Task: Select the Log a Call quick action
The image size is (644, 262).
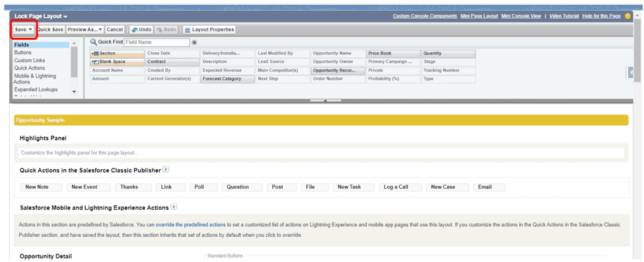Action: [x=400, y=187]
